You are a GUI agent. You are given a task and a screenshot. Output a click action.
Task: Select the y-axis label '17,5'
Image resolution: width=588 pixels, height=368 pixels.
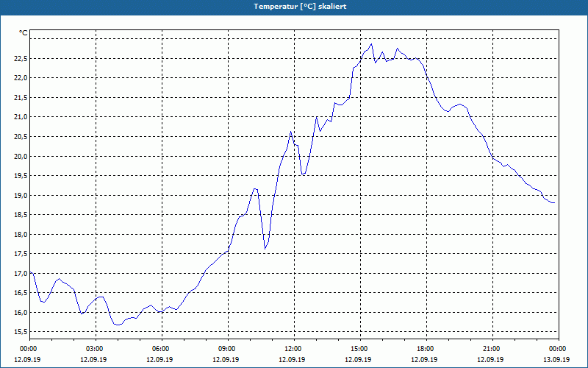click(21, 254)
